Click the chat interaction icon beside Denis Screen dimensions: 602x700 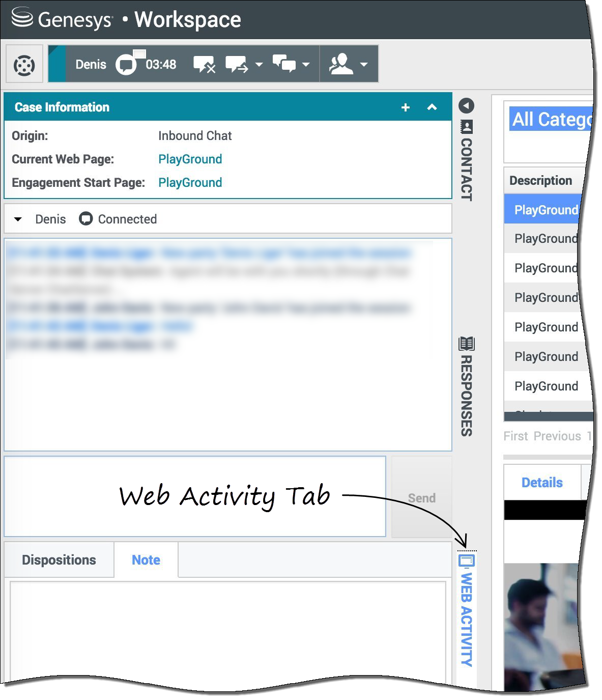pos(126,64)
